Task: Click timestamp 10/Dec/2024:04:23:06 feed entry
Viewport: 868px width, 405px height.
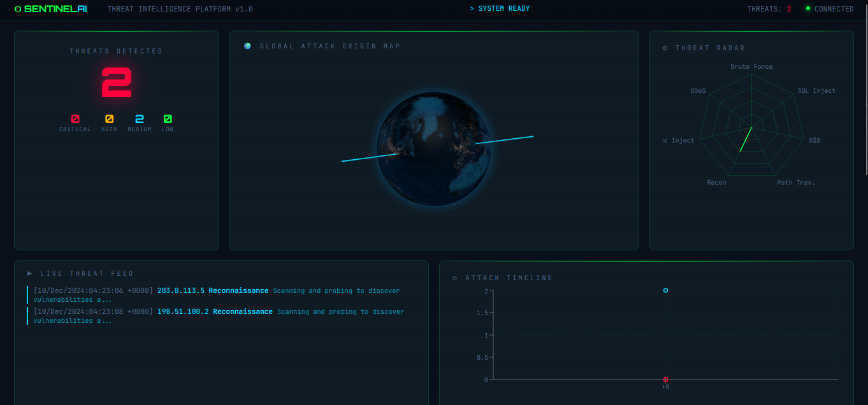Action: tap(93, 290)
